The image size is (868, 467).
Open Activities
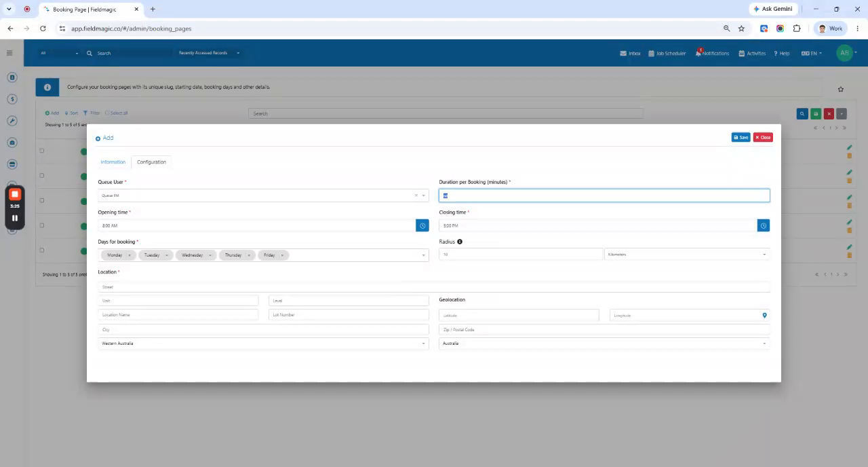coord(752,53)
